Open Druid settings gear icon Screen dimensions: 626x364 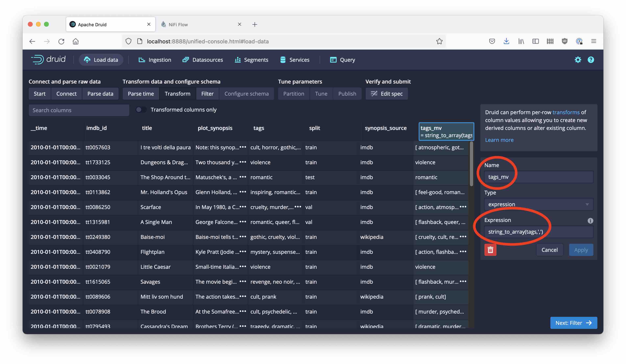click(x=578, y=60)
